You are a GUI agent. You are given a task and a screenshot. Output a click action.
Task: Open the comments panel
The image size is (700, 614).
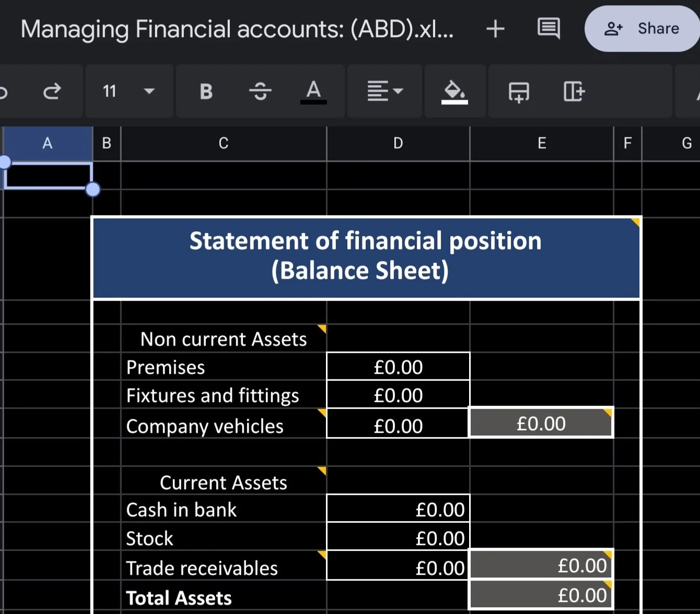point(548,29)
